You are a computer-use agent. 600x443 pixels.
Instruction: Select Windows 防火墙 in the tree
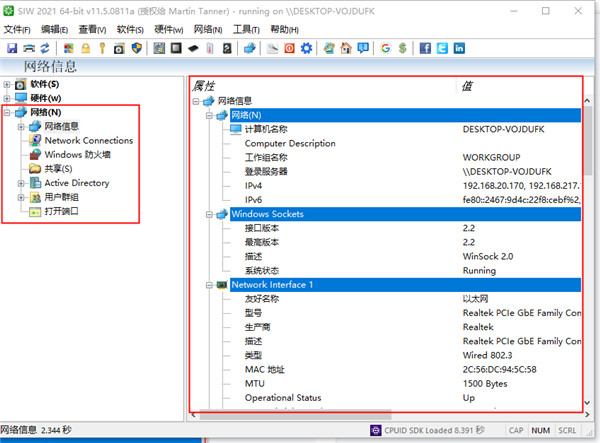[x=77, y=155]
